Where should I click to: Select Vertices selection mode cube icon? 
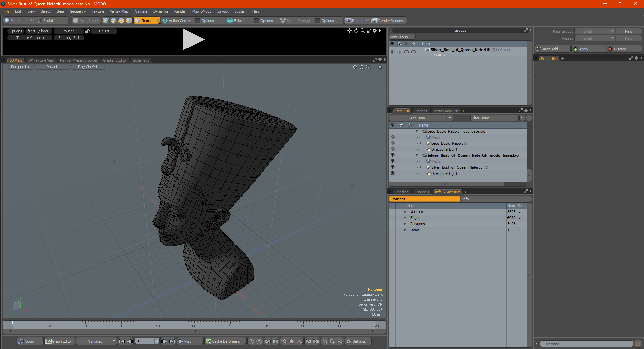click(106, 21)
